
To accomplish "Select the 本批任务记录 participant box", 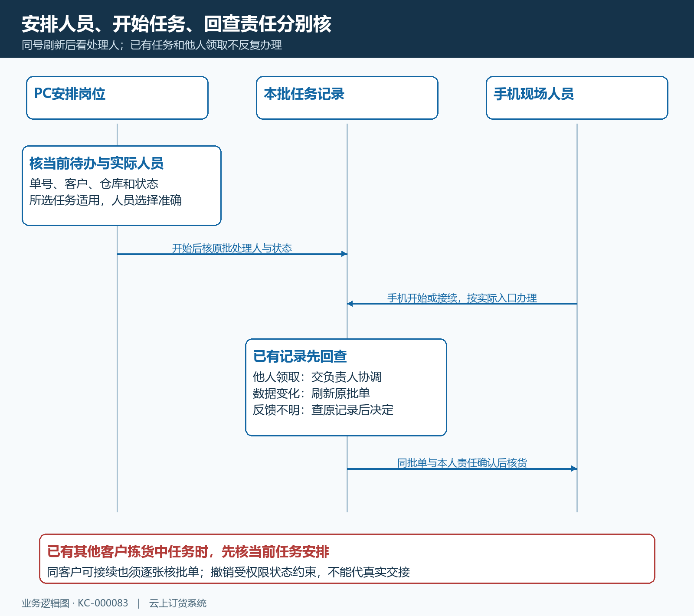I will 347,98.
